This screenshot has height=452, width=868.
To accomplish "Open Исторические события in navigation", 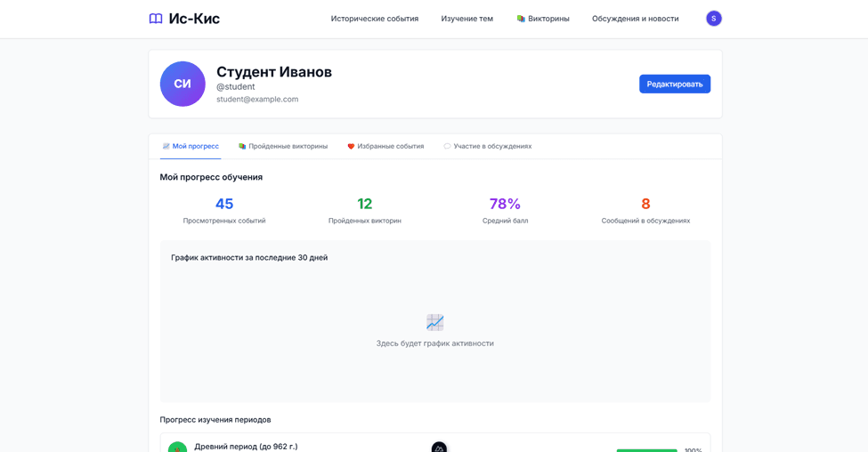I will pyautogui.click(x=375, y=19).
